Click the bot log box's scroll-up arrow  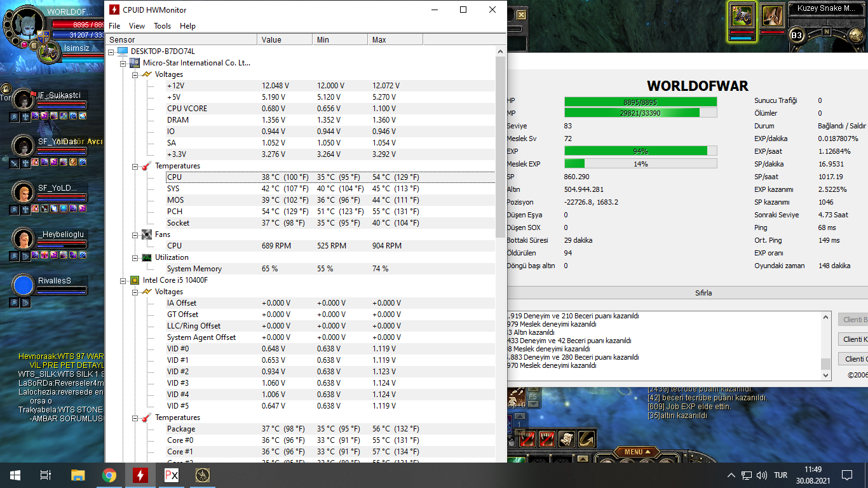click(x=825, y=318)
